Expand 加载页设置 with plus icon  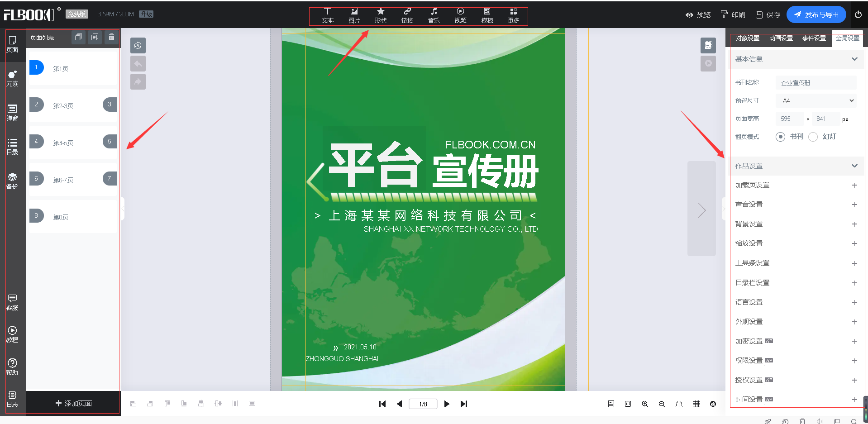(854, 185)
